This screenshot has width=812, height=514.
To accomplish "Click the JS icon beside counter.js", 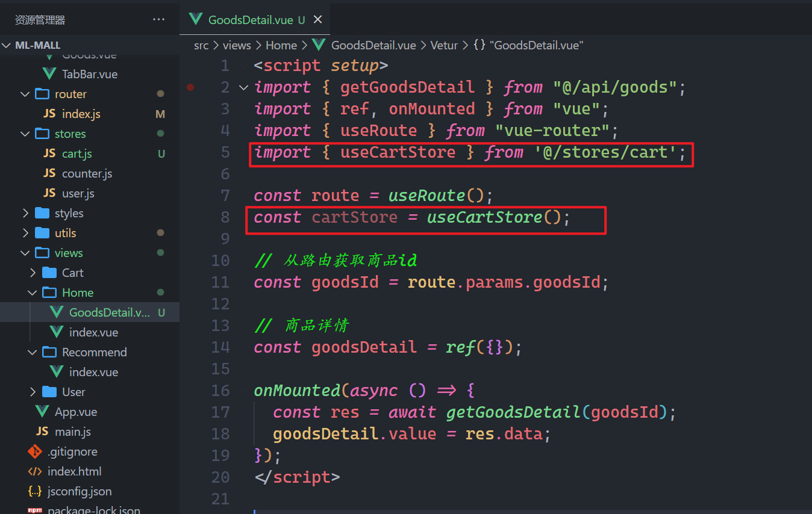I will coord(49,173).
